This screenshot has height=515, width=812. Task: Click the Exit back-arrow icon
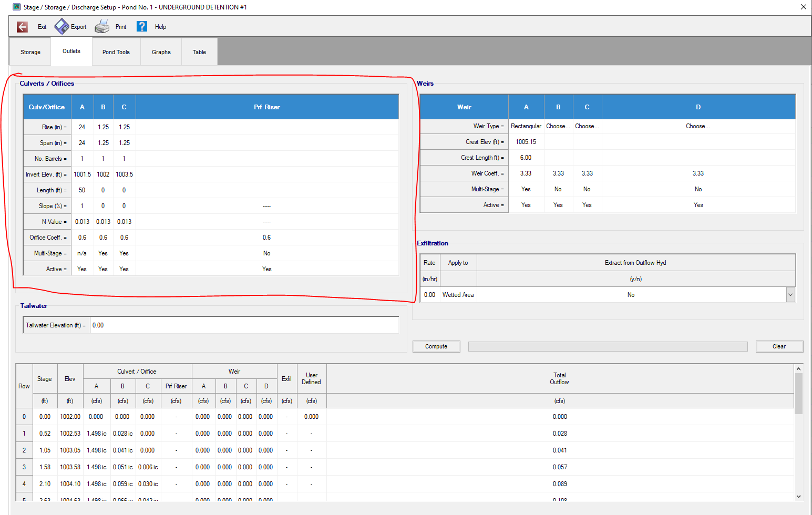22,26
